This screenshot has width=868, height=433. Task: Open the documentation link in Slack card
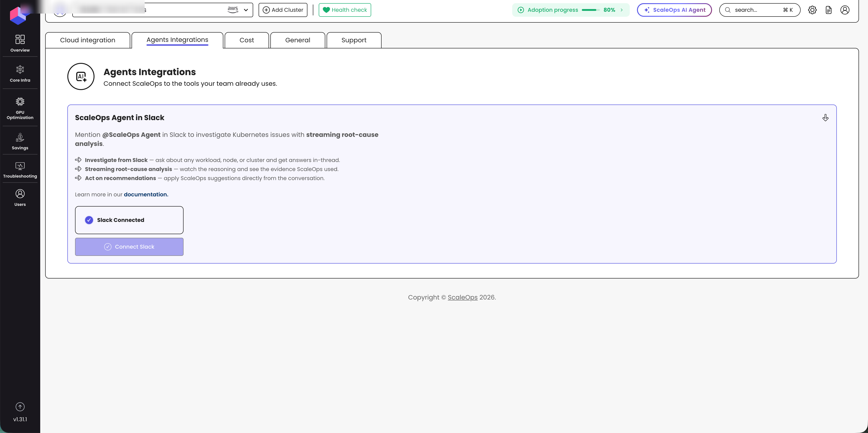click(x=146, y=195)
